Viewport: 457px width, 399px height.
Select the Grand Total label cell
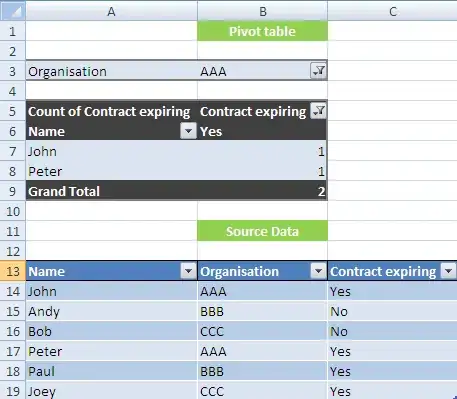(112, 191)
